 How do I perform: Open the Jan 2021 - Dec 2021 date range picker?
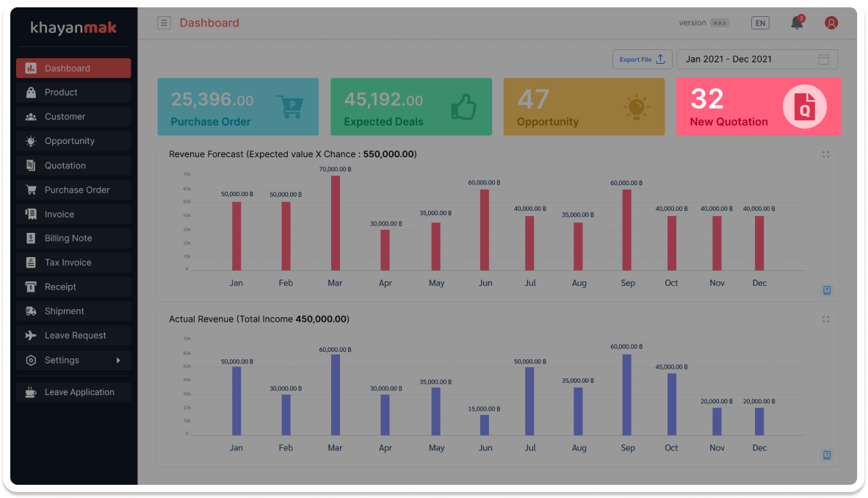click(749, 59)
